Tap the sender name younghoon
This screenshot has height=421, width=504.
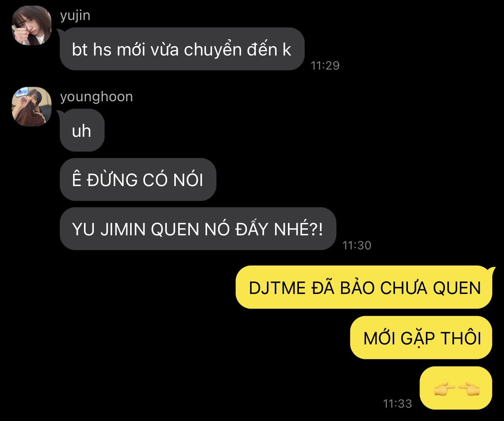(x=97, y=97)
